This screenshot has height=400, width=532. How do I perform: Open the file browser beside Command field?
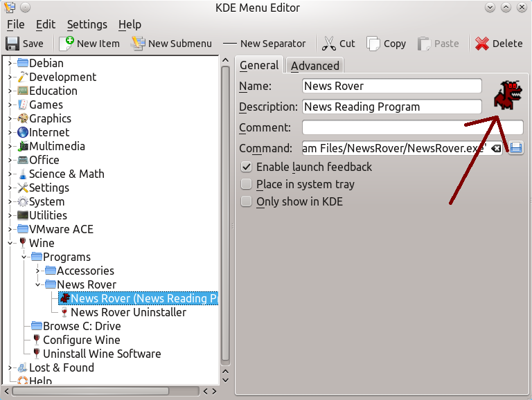515,148
